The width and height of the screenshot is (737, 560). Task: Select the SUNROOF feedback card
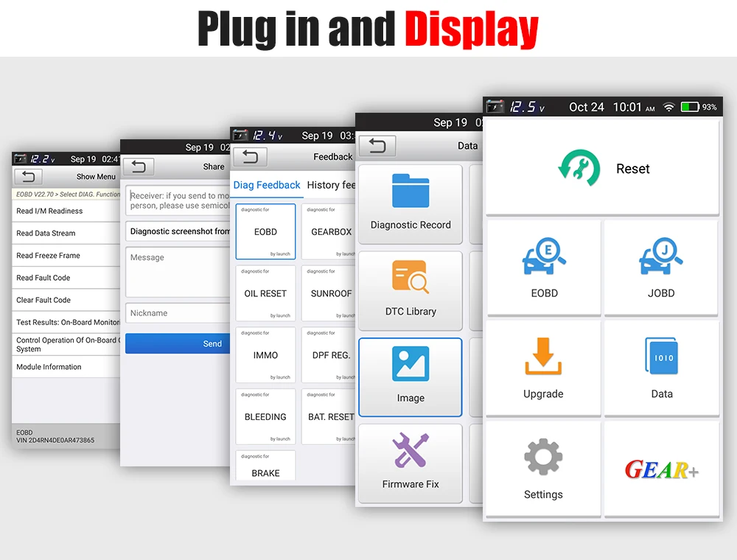pos(329,293)
